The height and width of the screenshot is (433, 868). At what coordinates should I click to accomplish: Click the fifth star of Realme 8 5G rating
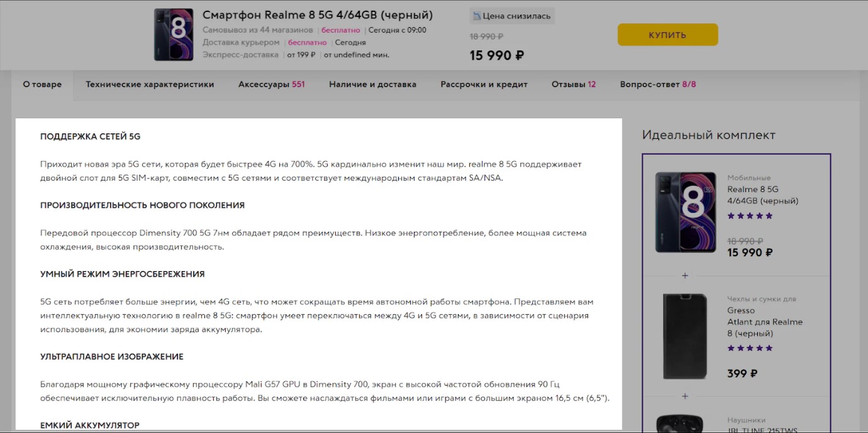coord(769,215)
